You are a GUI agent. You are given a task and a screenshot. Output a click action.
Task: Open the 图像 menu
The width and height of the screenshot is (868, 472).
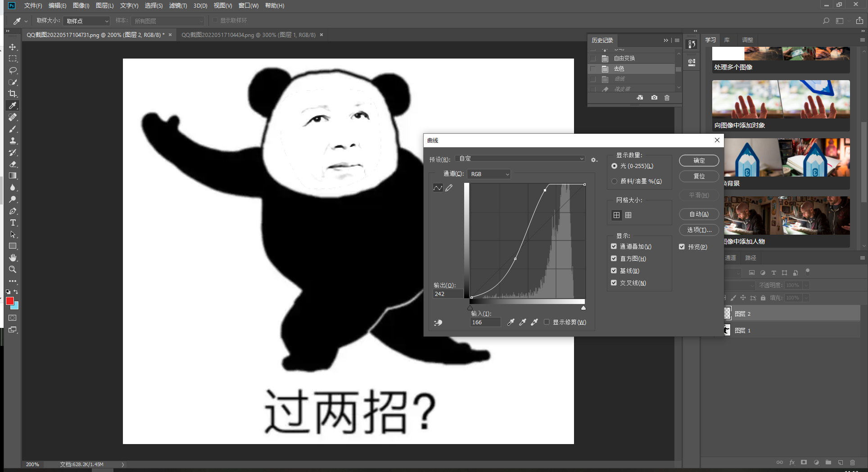coord(81,5)
